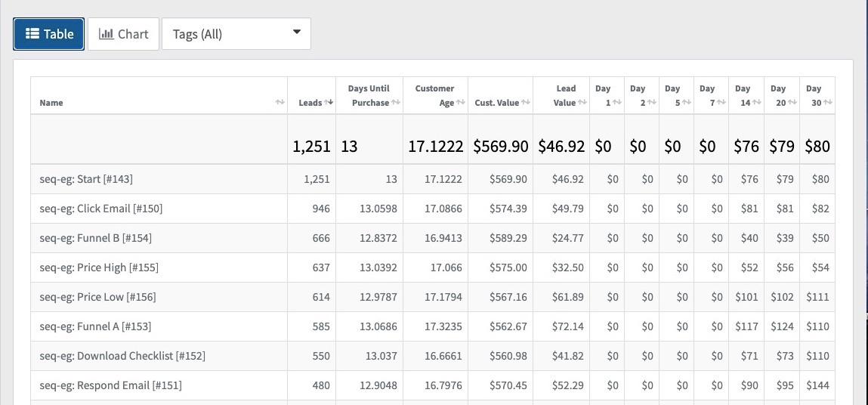Click lead value $72.14 for Funnel A

click(x=568, y=326)
